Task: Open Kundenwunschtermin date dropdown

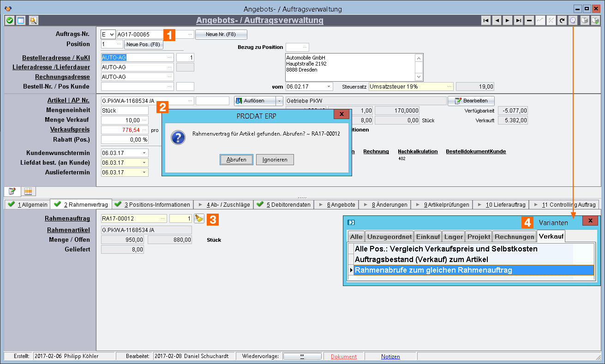Action: point(144,153)
